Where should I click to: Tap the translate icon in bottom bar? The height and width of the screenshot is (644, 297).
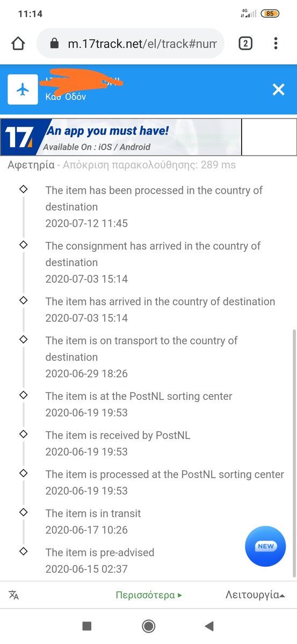pos(14,595)
